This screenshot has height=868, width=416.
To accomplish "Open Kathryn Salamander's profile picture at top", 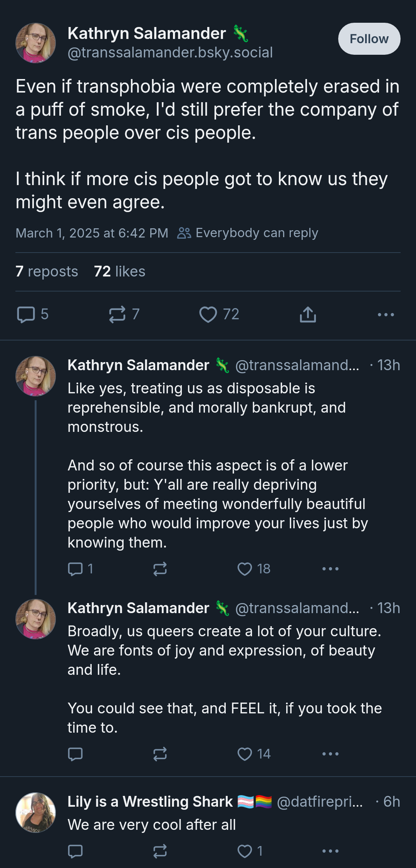I will pyautogui.click(x=35, y=43).
